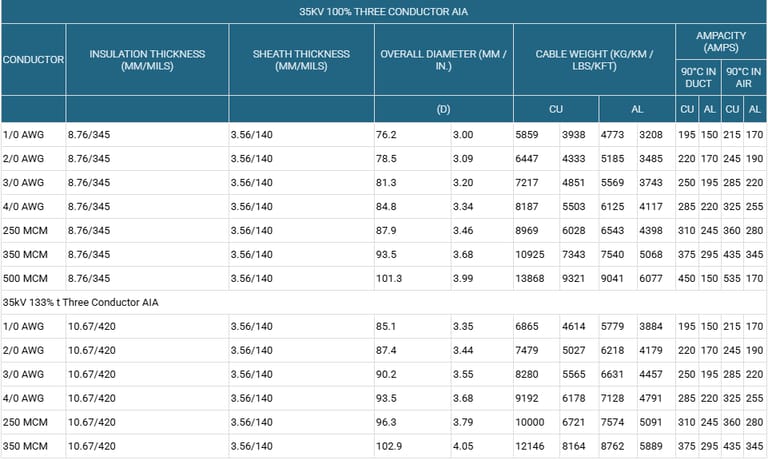Click the 90°C IN DUCT subheader
Screen dimensions: 768x460
pyautogui.click(x=698, y=77)
